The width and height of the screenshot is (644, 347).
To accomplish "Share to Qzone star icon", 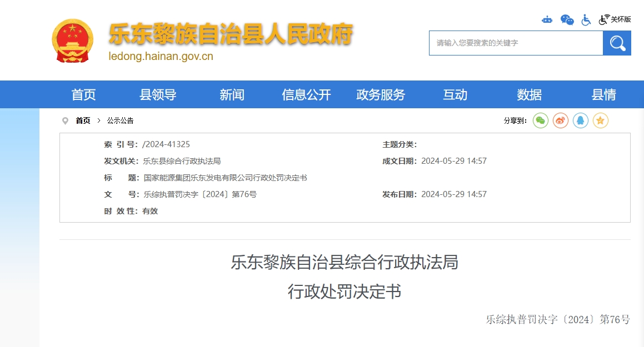I will coord(601,120).
